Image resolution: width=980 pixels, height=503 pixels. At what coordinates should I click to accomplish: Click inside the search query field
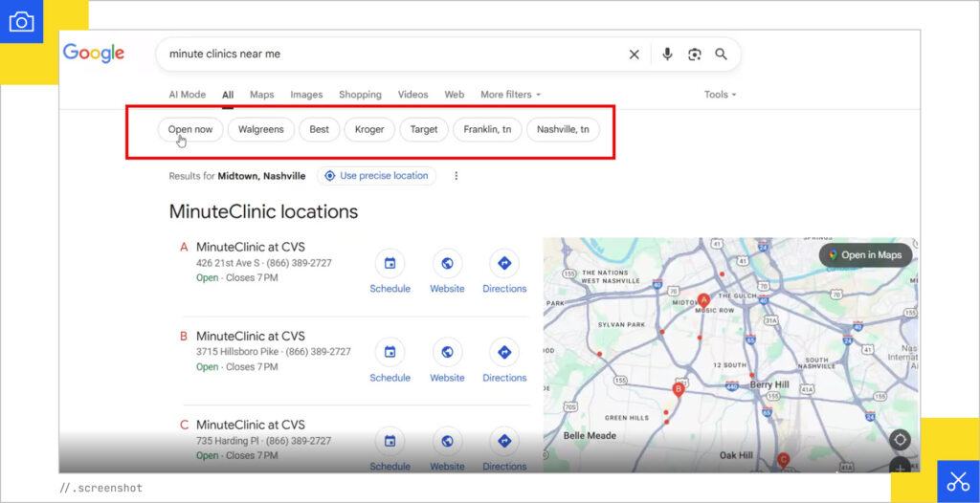(383, 55)
